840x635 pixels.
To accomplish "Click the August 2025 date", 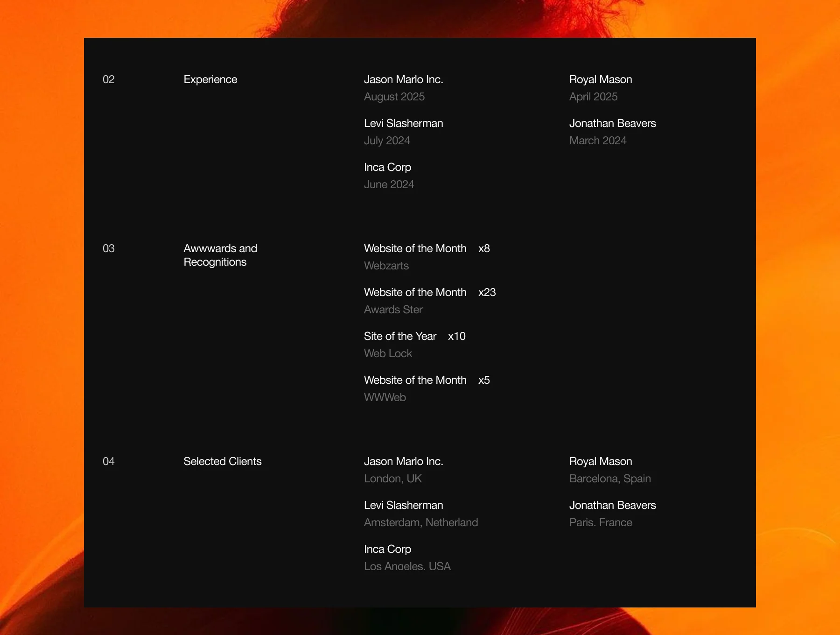I will click(394, 97).
